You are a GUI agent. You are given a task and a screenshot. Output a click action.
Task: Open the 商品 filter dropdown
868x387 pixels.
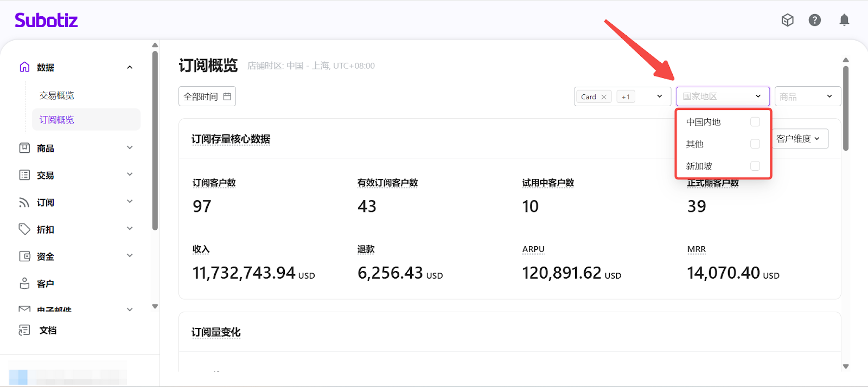click(807, 96)
